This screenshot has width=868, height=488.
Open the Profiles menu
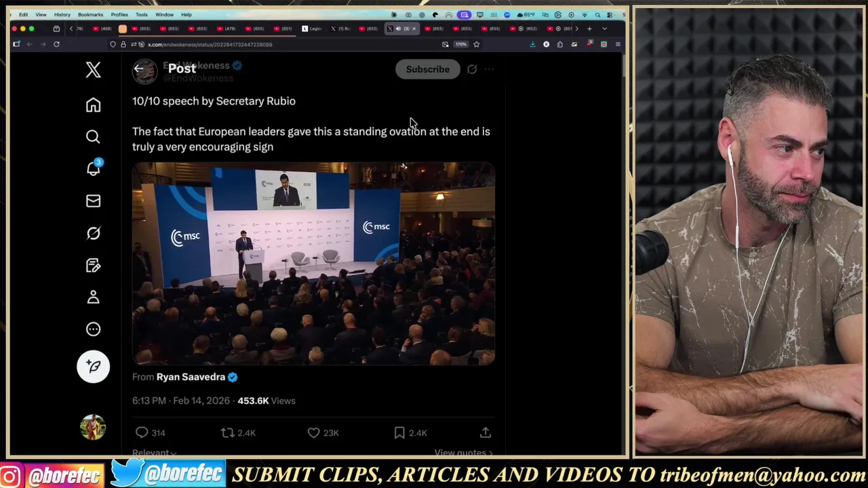[x=119, y=14]
